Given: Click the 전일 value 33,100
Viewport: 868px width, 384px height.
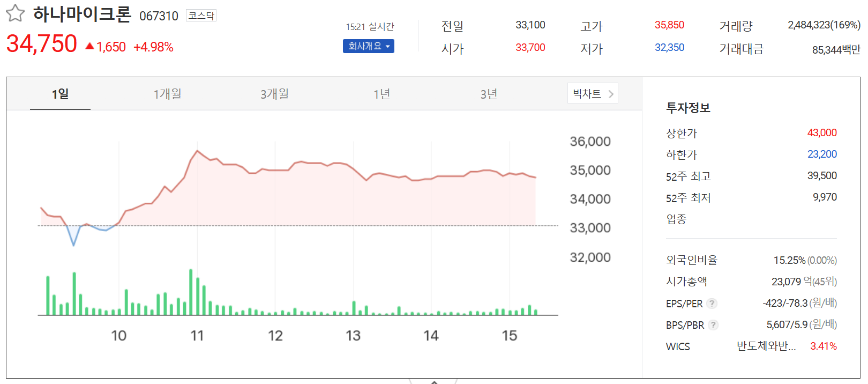Looking at the screenshot, I should tap(530, 25).
